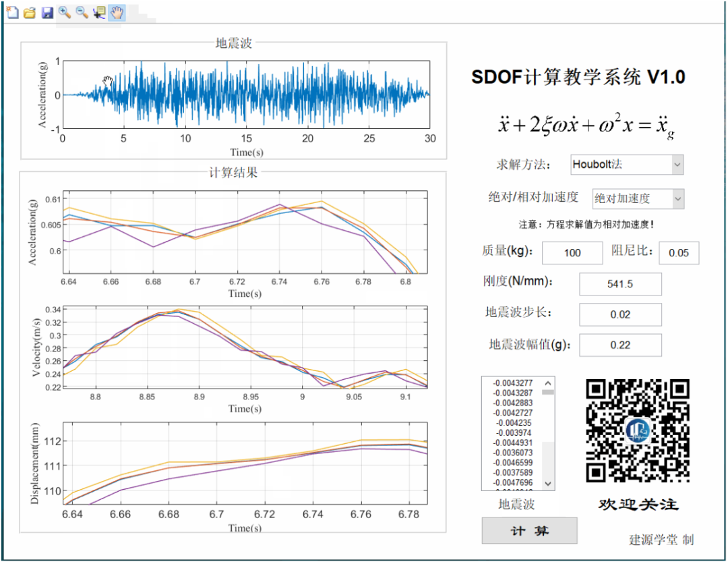Select list value -0.0042727
This screenshot has height=564, width=728.
coord(512,413)
